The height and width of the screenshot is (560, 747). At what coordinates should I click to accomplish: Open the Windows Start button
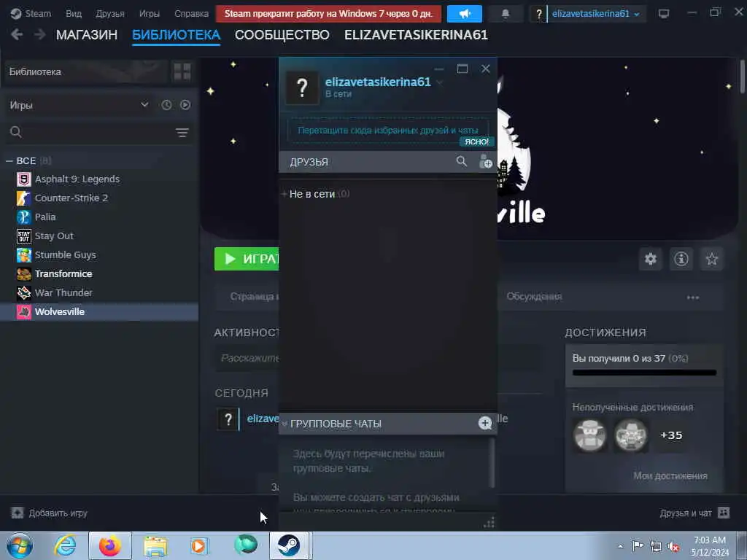tap(20, 545)
